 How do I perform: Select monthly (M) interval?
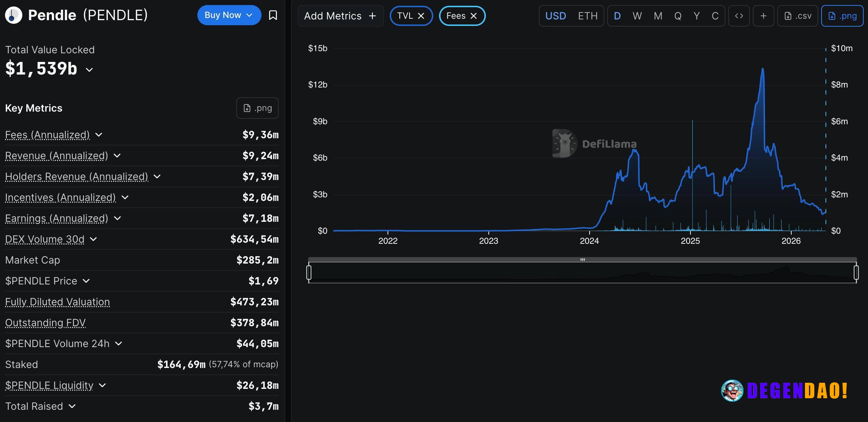[x=658, y=16]
